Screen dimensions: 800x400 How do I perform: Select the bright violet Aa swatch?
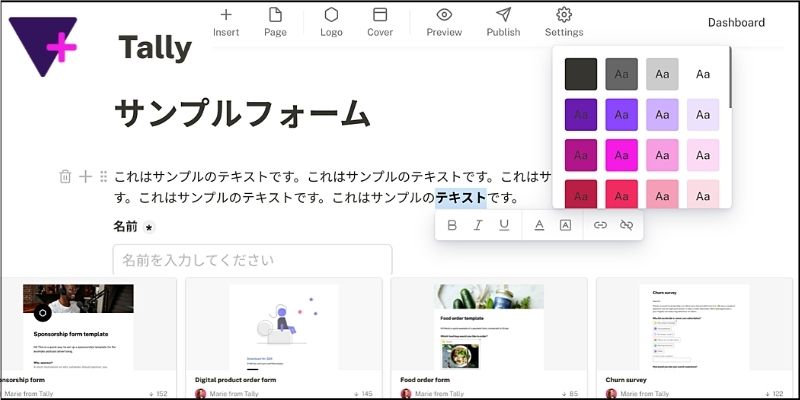(x=621, y=115)
